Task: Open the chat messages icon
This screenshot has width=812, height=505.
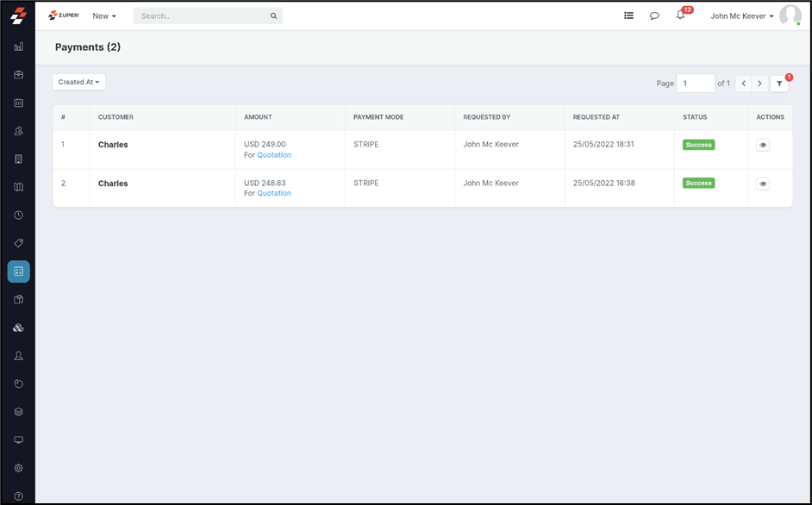Action: [x=654, y=16]
